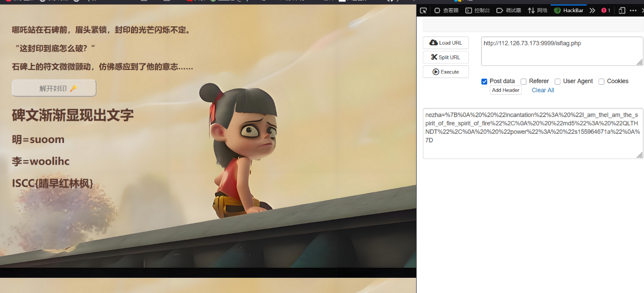Enable the User Agent checkbox
This screenshot has height=293, width=644.
click(557, 82)
